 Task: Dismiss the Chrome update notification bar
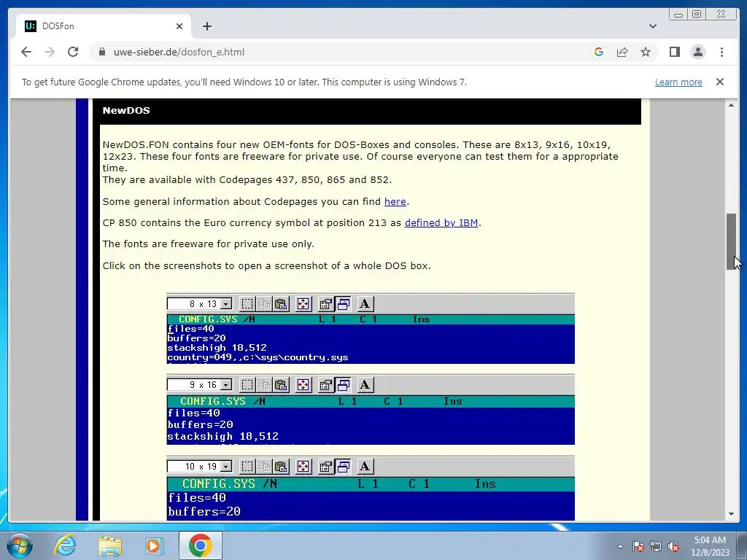point(720,82)
